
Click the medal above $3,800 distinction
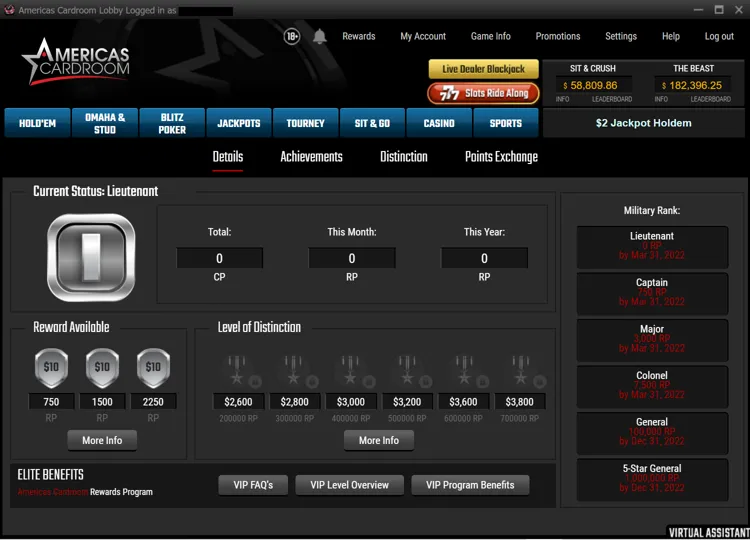tap(520, 371)
